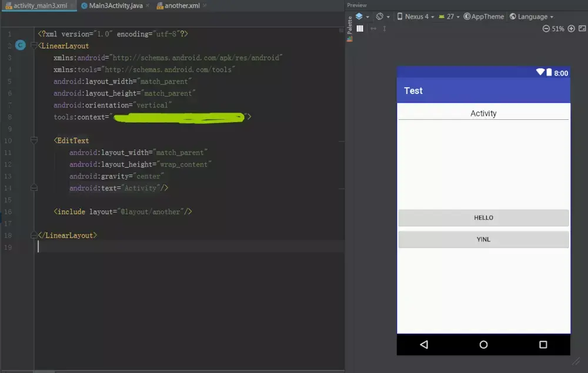
Task: Click the xmlns:tools attribute line
Action: [145, 70]
